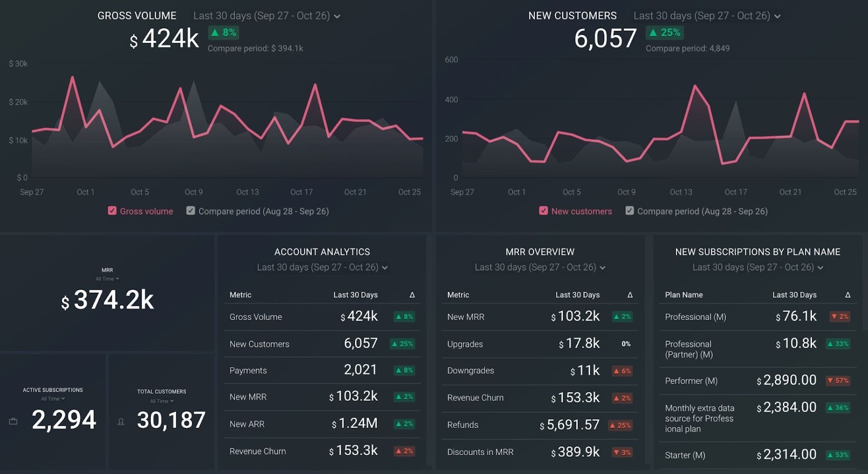The image size is (868, 474).
Task: Select Revenue Churn row in Account Analytics
Action: click(x=322, y=451)
